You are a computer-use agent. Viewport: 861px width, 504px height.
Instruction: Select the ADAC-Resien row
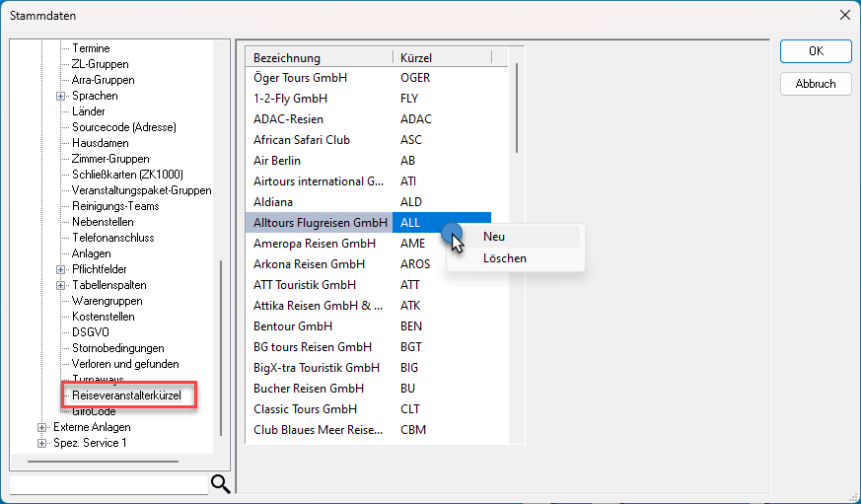(x=369, y=119)
